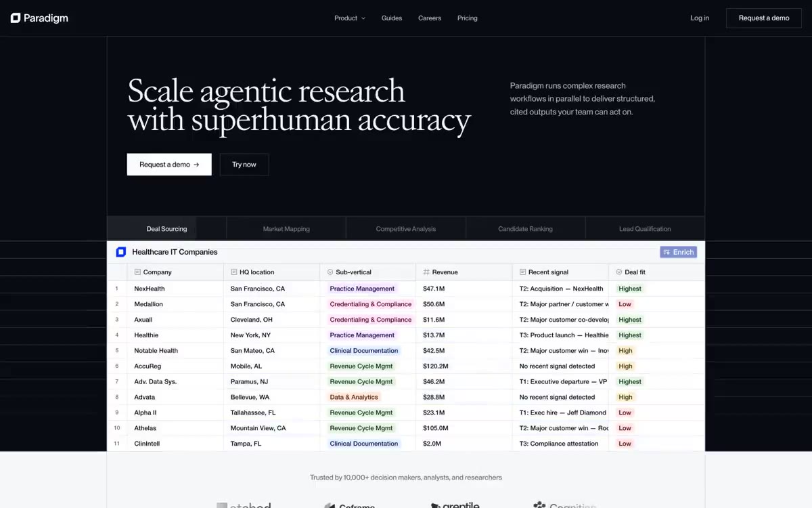Click the blue Healthcare IT Companies table icon
The image size is (812, 508).
click(x=121, y=252)
